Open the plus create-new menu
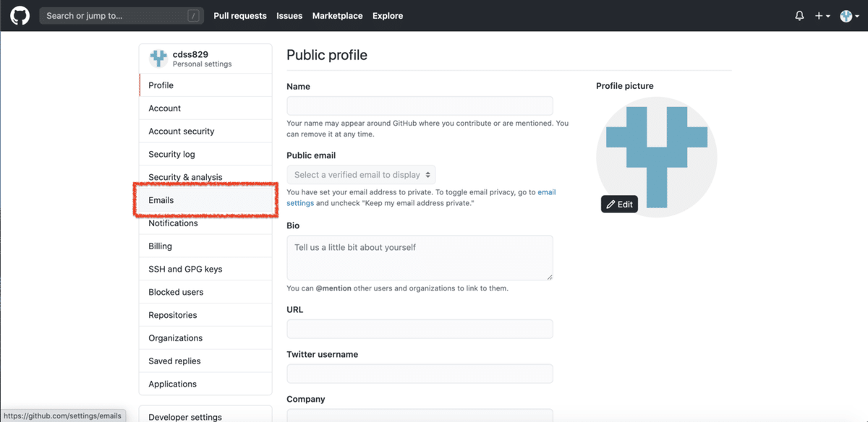 tap(822, 15)
